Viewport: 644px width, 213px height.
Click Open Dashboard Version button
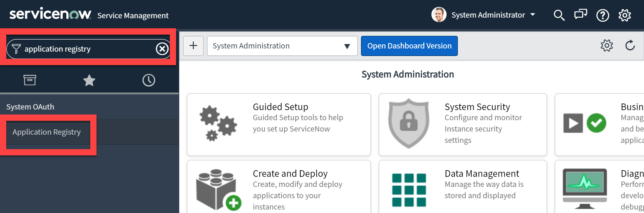coord(409,46)
